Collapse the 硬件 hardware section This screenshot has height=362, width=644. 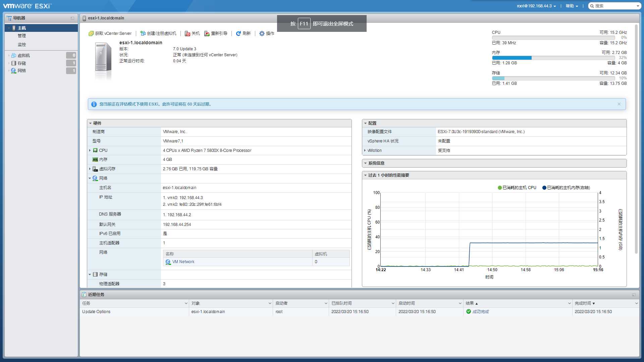[90, 123]
